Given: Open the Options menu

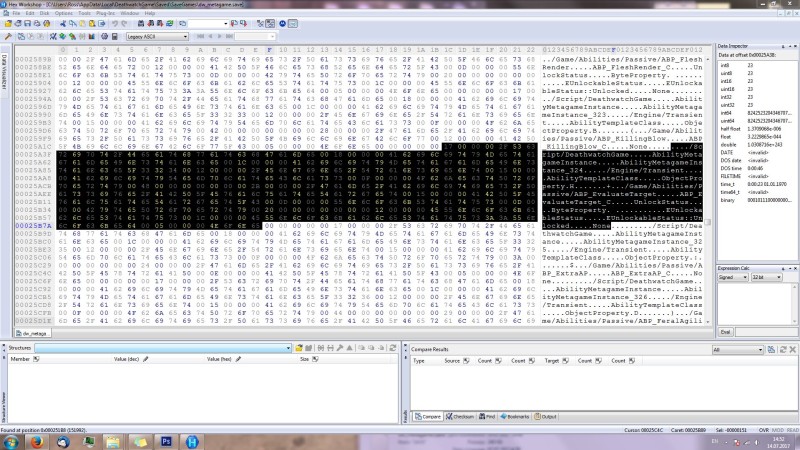Looking at the screenshot, I should [64, 13].
